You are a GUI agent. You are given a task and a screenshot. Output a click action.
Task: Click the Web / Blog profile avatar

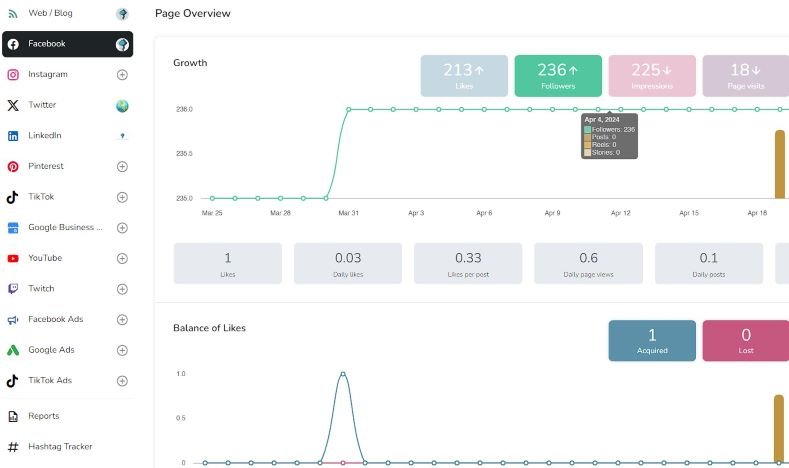(122, 14)
